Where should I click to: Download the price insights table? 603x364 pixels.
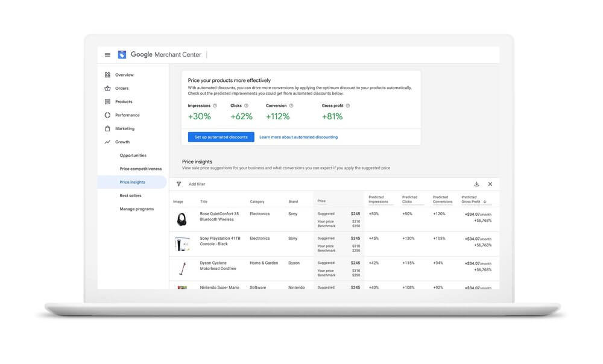[476, 184]
